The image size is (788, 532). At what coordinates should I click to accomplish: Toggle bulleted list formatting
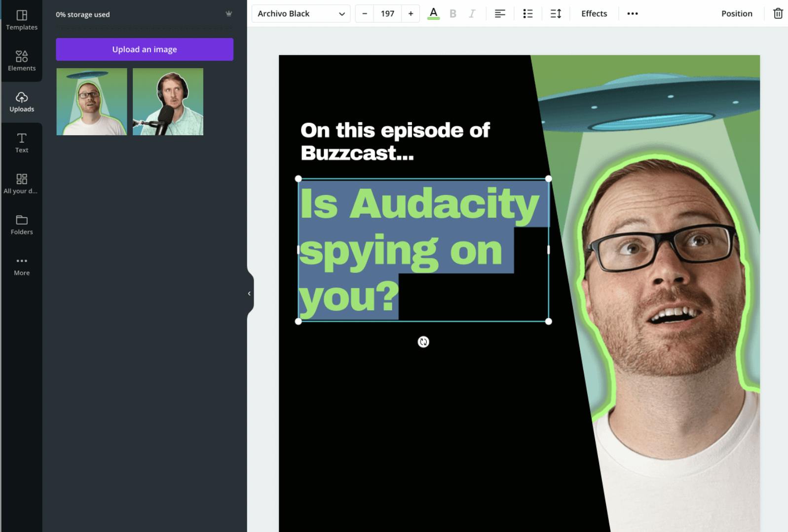click(x=527, y=14)
